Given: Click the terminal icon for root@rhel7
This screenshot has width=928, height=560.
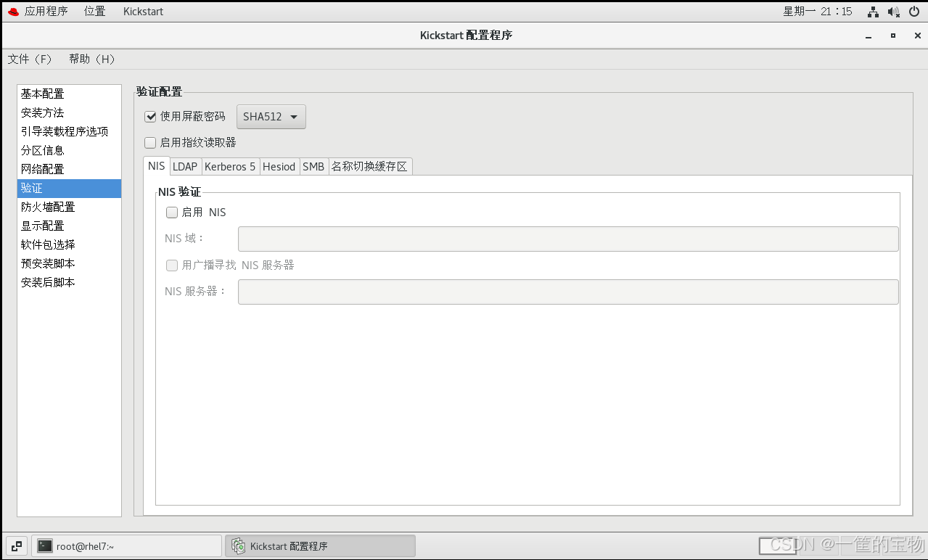Looking at the screenshot, I should coord(45,546).
